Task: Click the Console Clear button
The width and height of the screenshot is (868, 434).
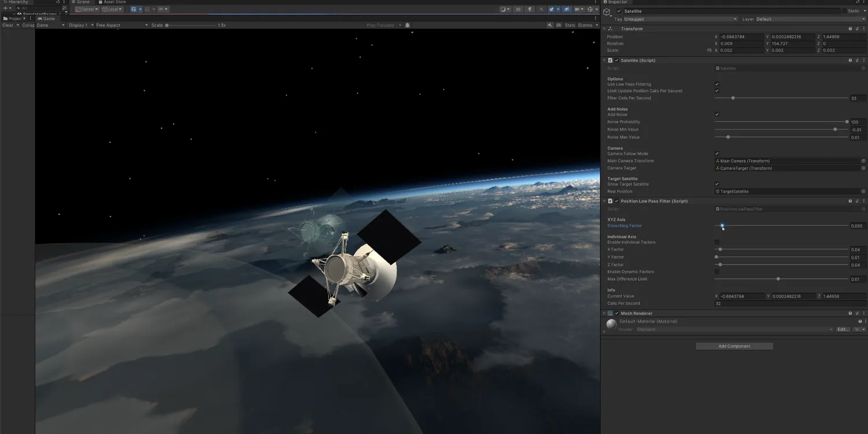Action: (8, 25)
